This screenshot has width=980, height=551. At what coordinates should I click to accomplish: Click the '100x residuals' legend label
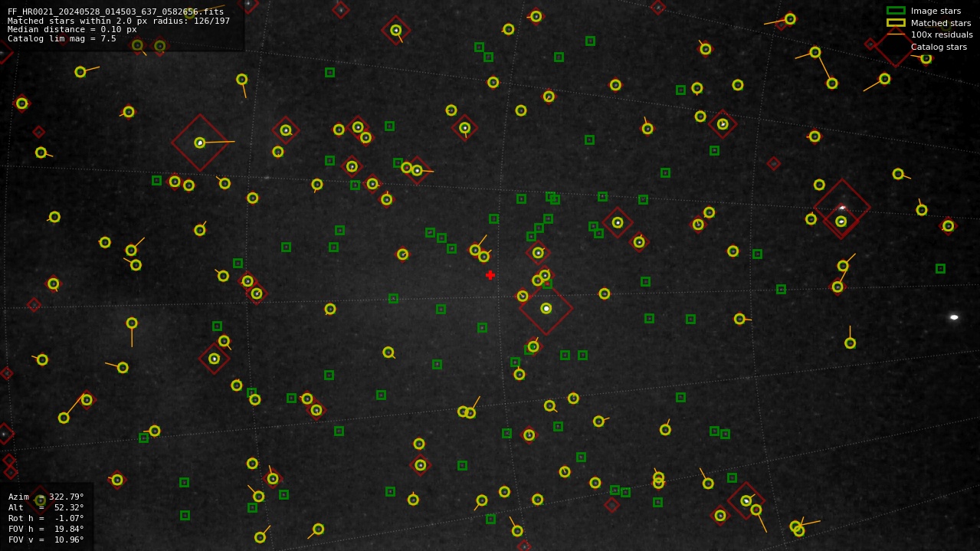(x=942, y=34)
